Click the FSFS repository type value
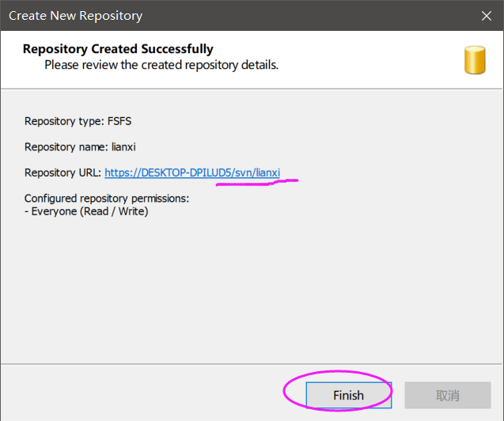The width and height of the screenshot is (504, 421). [x=119, y=121]
